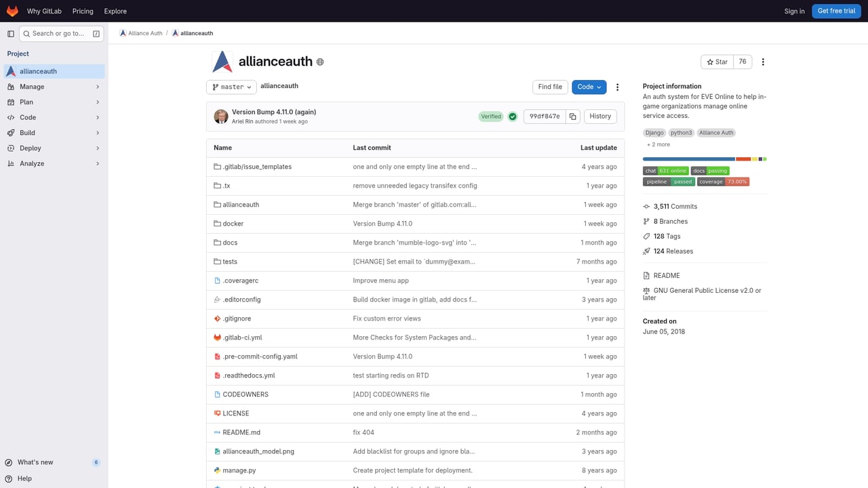Open the Explore menu item

(x=115, y=11)
